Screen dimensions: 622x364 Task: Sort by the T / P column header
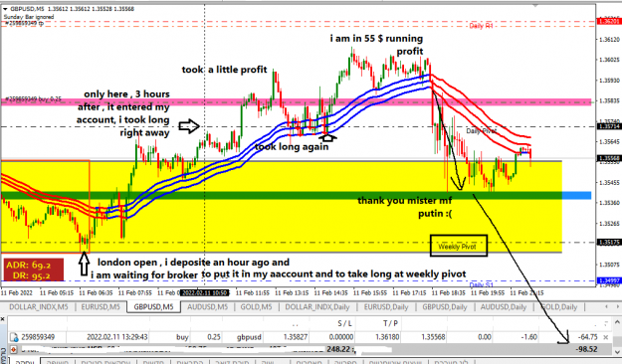point(390,324)
